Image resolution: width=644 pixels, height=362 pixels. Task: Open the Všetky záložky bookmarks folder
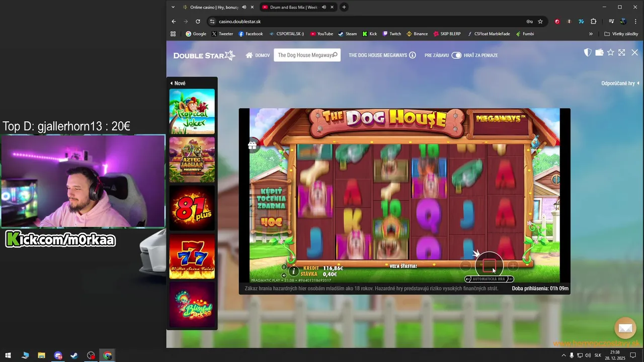621,34
